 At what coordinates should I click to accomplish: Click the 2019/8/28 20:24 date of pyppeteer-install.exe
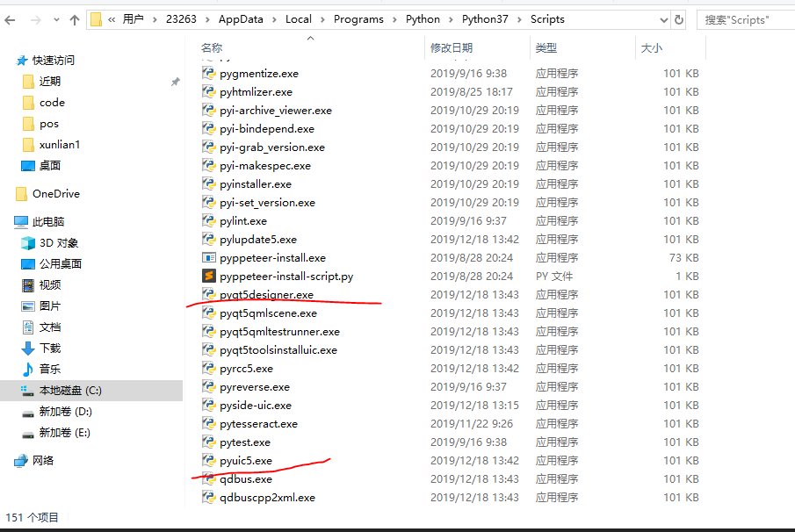coord(472,258)
